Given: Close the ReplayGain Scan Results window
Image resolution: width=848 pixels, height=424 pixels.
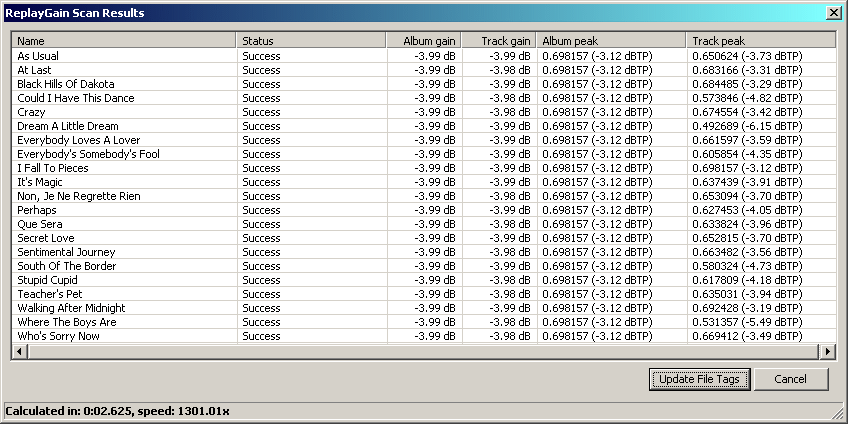Looking at the screenshot, I should coord(833,13).
